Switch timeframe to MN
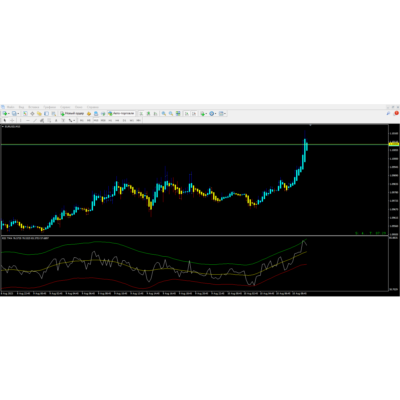Image resolution: width=400 pixels, height=400 pixels. click(138, 120)
